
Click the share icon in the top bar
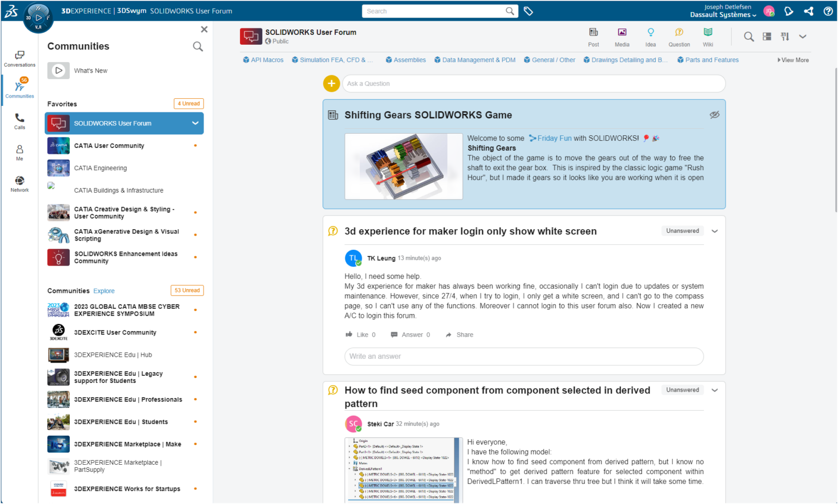[x=809, y=11]
